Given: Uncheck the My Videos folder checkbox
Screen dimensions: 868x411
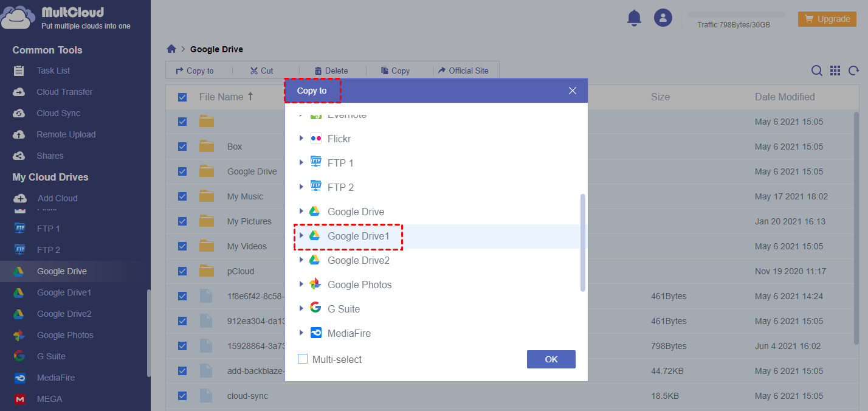Looking at the screenshot, I should [182, 246].
